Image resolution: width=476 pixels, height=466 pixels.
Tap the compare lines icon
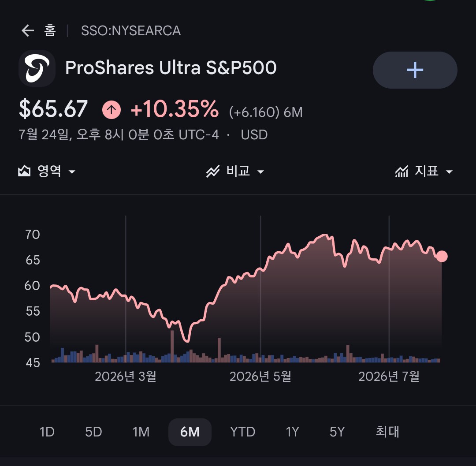point(213,171)
